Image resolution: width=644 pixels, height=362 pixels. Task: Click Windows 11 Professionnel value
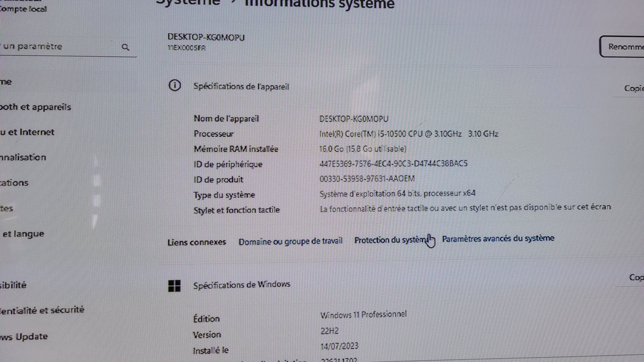pyautogui.click(x=364, y=314)
